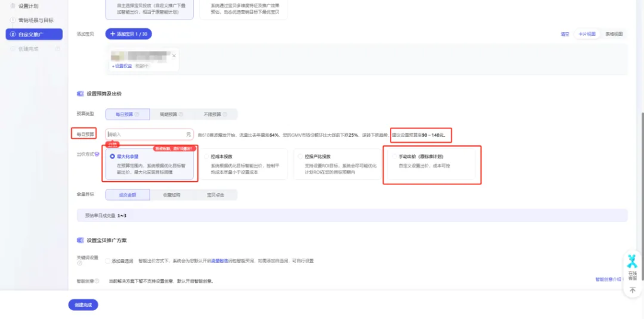This screenshot has width=644, height=319.
Task: Select 自定义推广 step in sidebar
Action: click(34, 35)
